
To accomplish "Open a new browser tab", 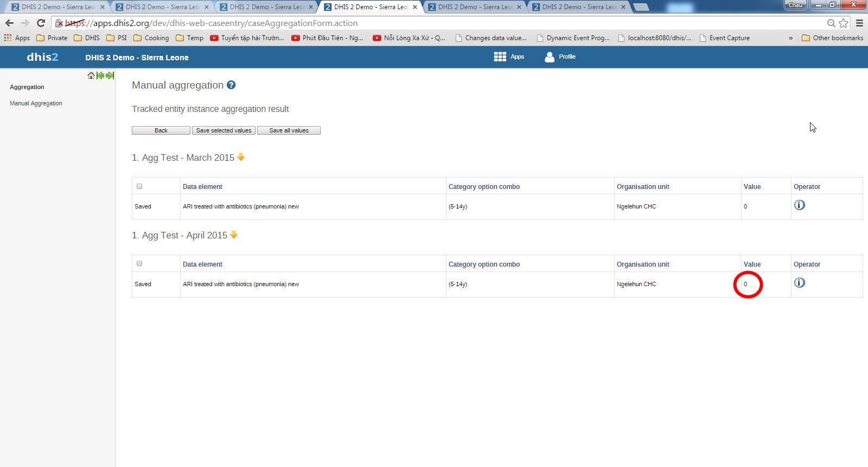I will 641,7.
